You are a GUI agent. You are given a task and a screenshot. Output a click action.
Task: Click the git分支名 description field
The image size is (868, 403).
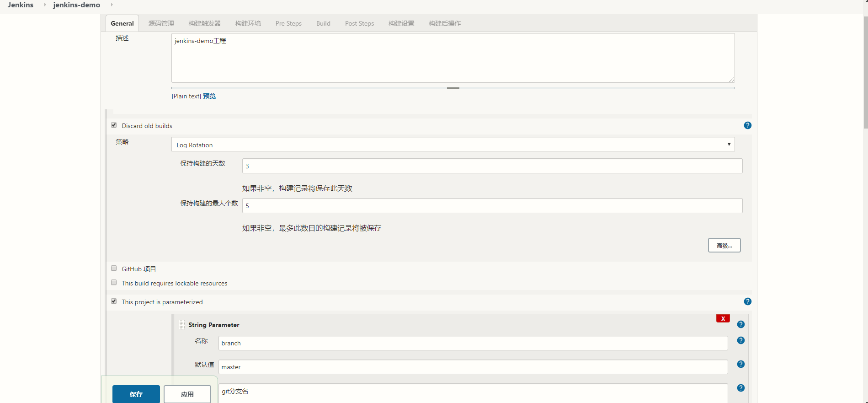(x=473, y=393)
